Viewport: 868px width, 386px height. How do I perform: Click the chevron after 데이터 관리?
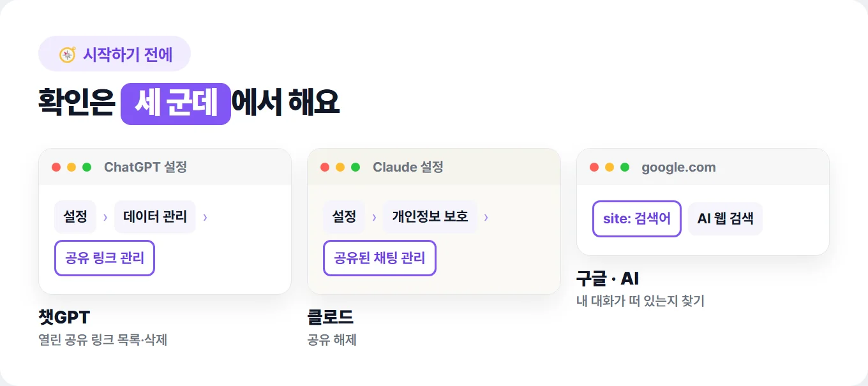205,218
